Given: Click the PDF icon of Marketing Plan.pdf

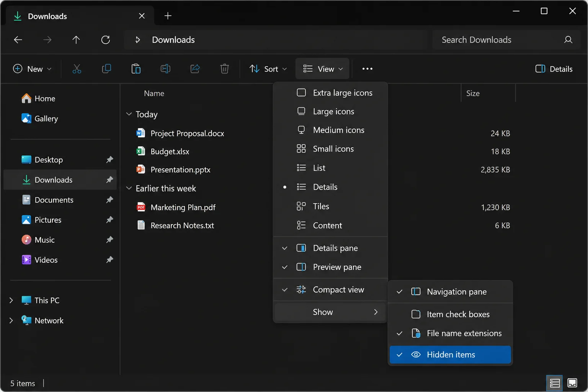Looking at the screenshot, I should point(141,207).
